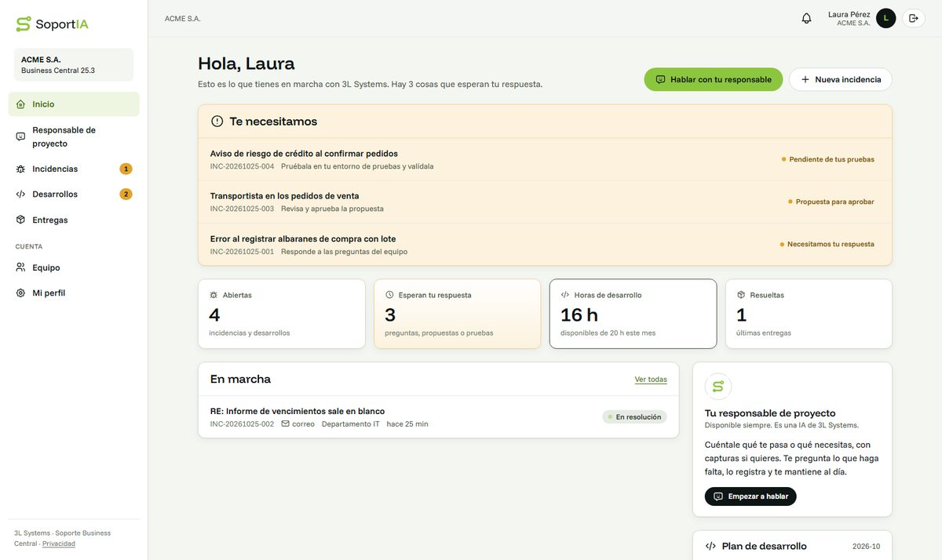
Task: Click the Incidencias bug icon
Action: [x=20, y=169]
